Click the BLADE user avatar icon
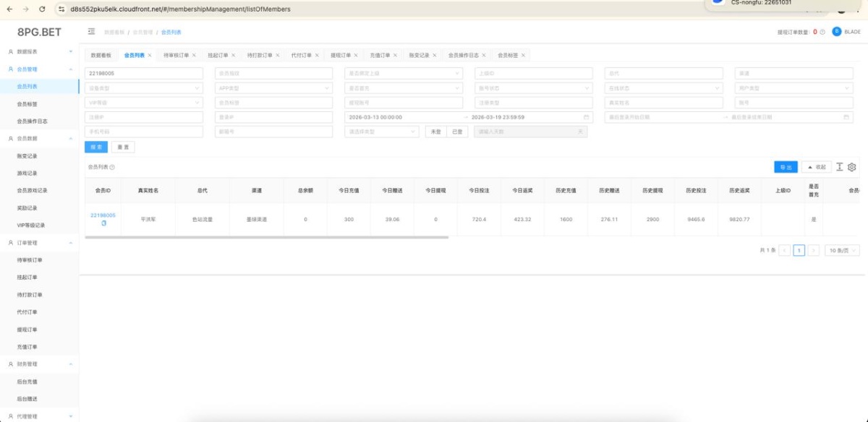 click(837, 31)
